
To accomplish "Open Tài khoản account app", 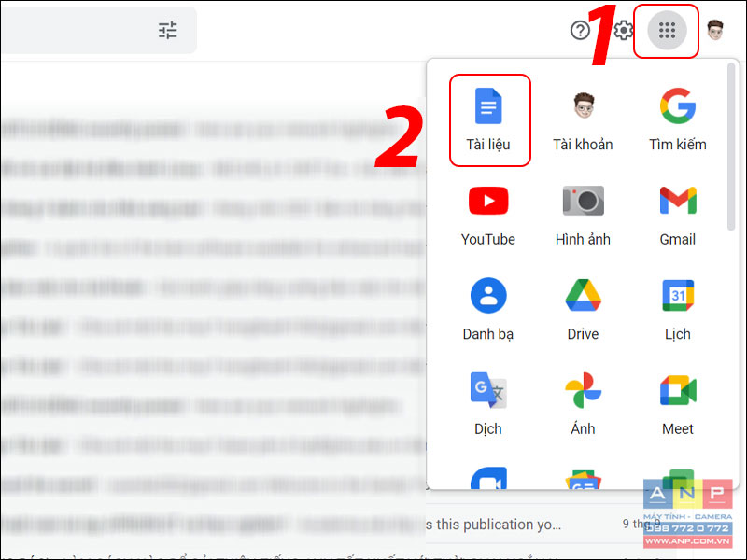I will [583, 120].
